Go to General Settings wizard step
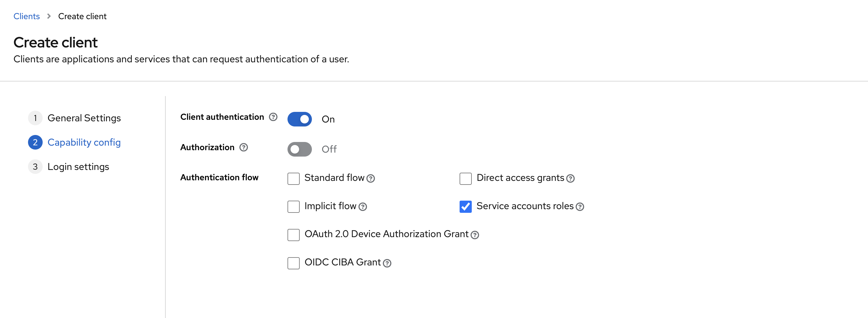Image resolution: width=868 pixels, height=318 pixels. coord(84,118)
